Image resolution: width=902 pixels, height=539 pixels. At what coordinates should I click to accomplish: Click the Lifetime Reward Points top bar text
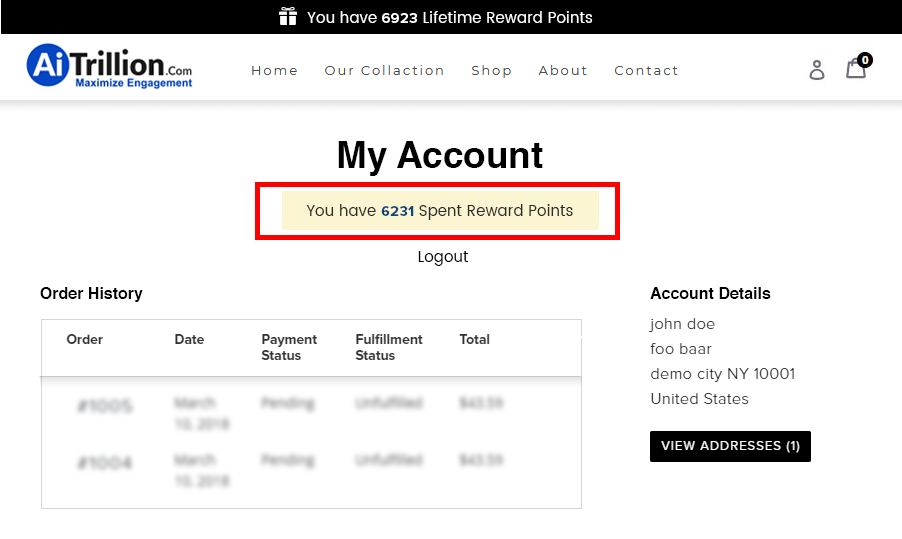coord(449,17)
